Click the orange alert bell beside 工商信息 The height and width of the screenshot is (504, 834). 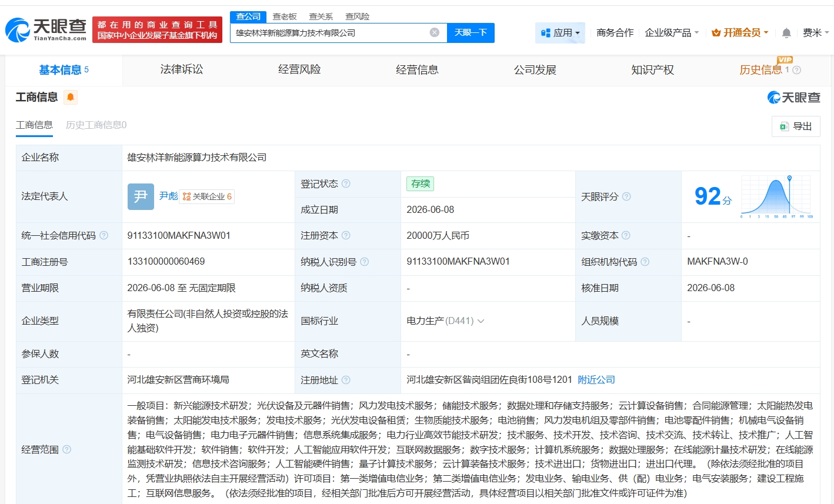[71, 97]
